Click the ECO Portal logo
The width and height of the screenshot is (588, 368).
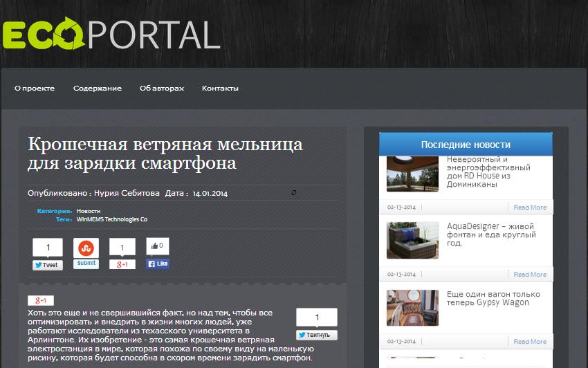point(111,33)
